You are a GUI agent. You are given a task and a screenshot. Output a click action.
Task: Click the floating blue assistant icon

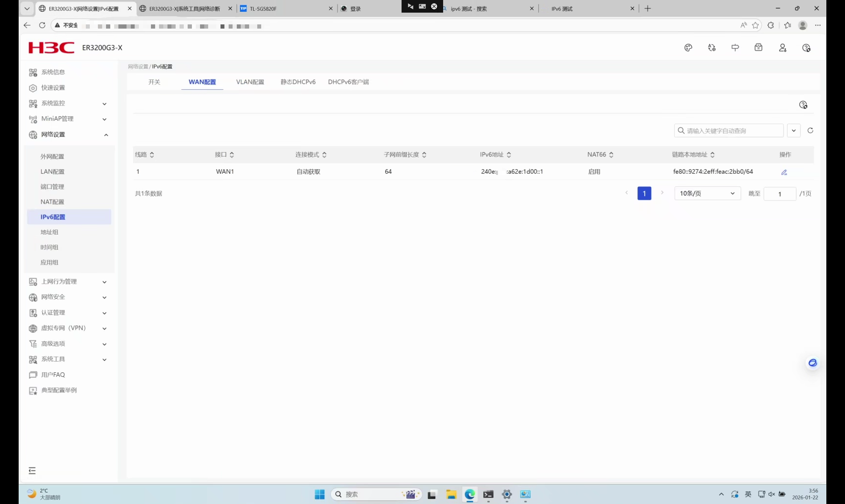point(812,363)
